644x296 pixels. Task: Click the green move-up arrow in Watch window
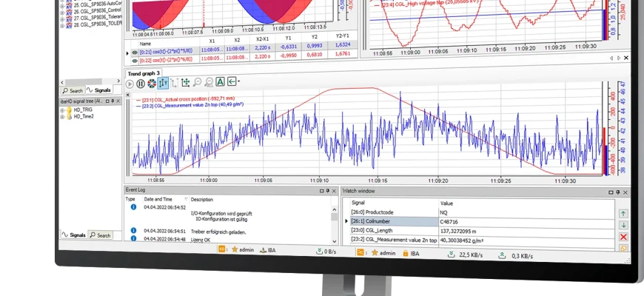pos(623,213)
